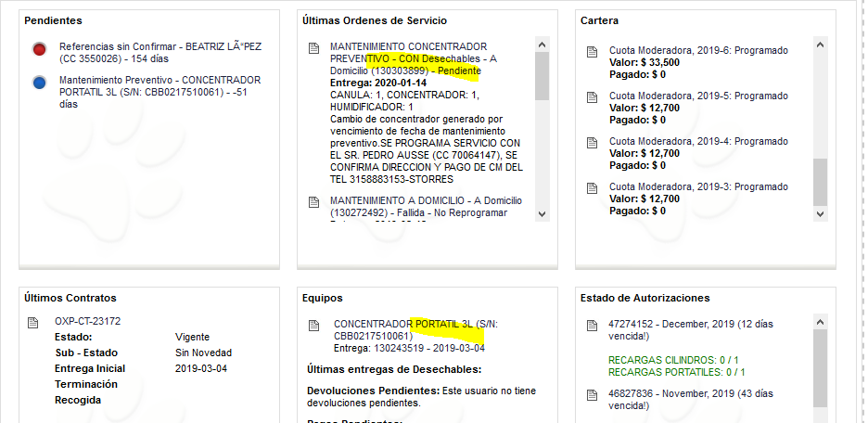Click the Estado de Autorizaciones heading
The height and width of the screenshot is (423, 868).
click(645, 298)
